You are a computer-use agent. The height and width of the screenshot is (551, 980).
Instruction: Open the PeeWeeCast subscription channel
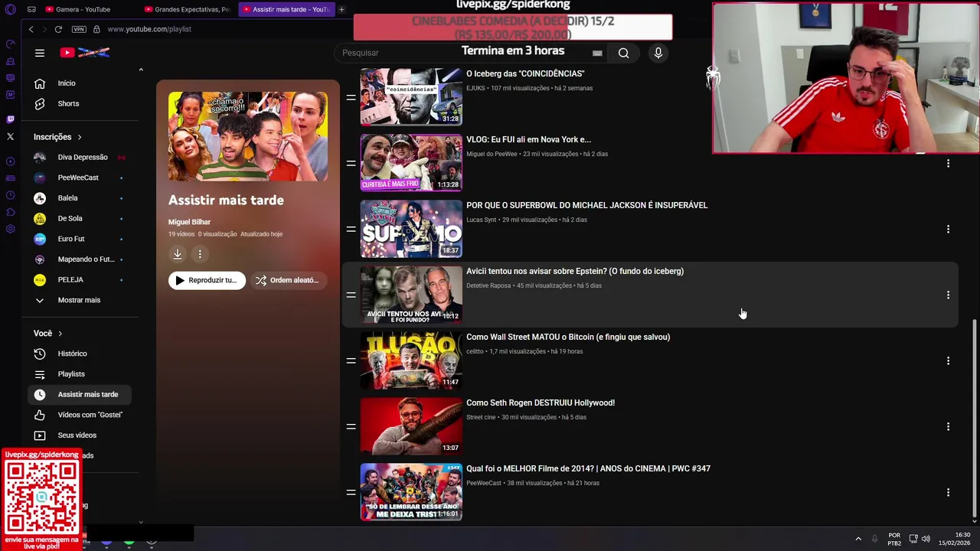pyautogui.click(x=79, y=178)
